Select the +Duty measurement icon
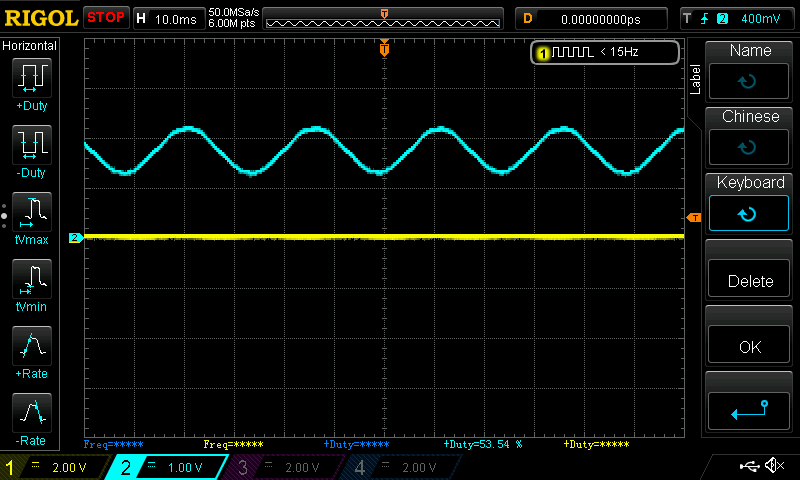The image size is (800, 480). pos(31,78)
